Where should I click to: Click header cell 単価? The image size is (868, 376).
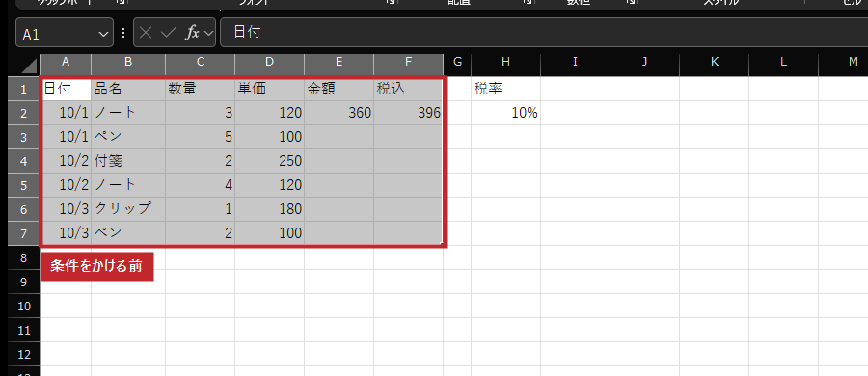pyautogui.click(x=270, y=89)
